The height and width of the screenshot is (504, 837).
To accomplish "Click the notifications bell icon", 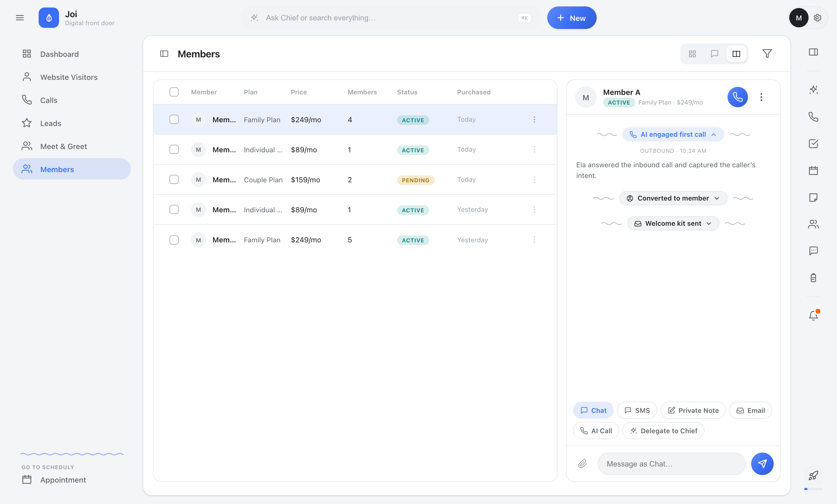I will click(813, 315).
